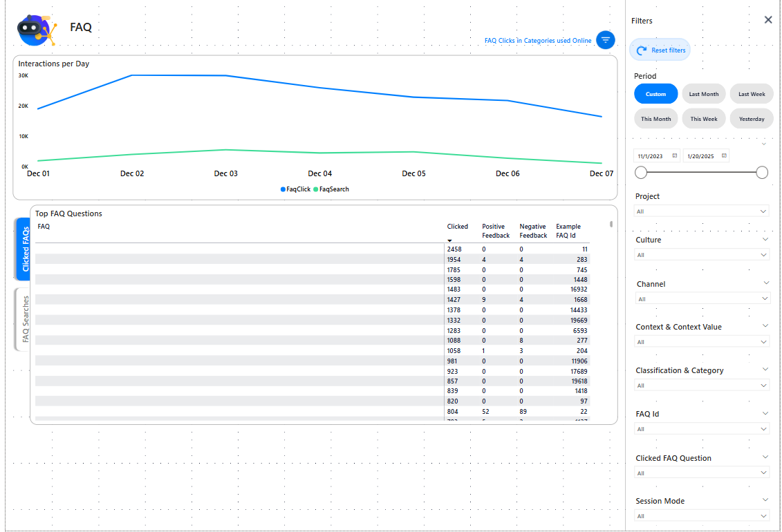
Task: Open the Channel filter dropdown
Action: coord(701,299)
